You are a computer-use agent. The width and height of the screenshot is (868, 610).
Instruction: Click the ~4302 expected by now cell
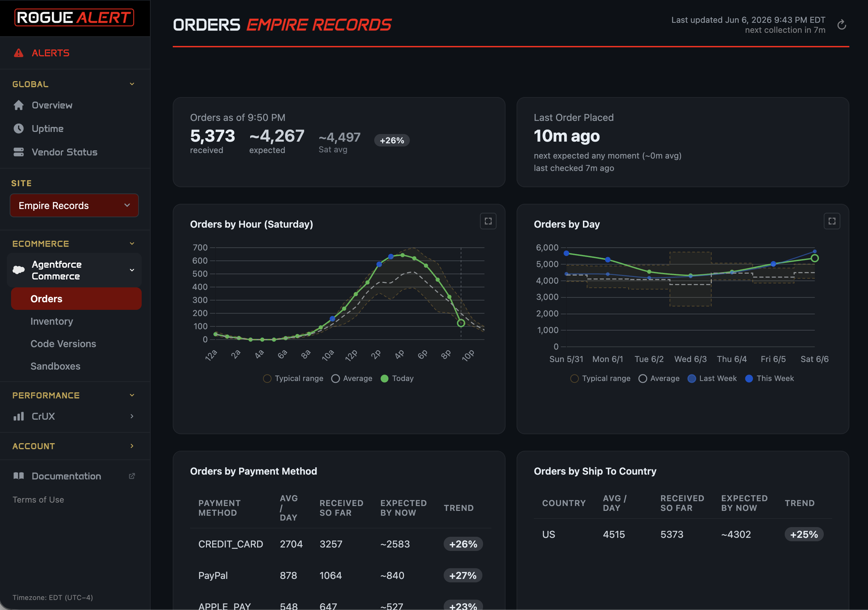[x=736, y=534]
